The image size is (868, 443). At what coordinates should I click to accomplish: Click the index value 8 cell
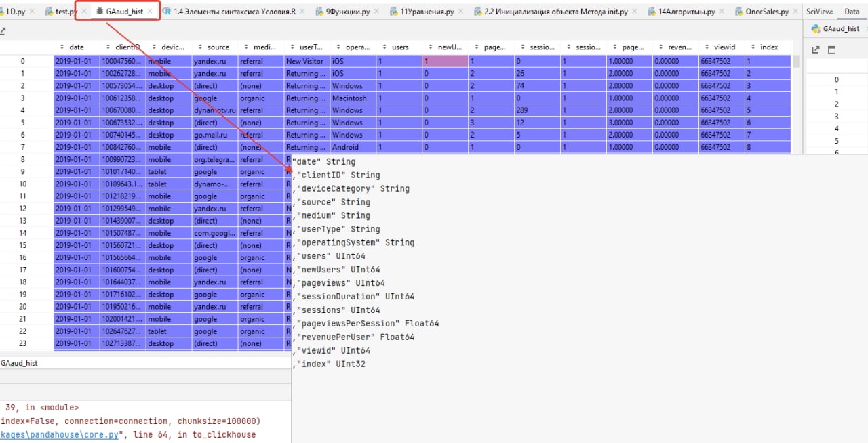768,147
